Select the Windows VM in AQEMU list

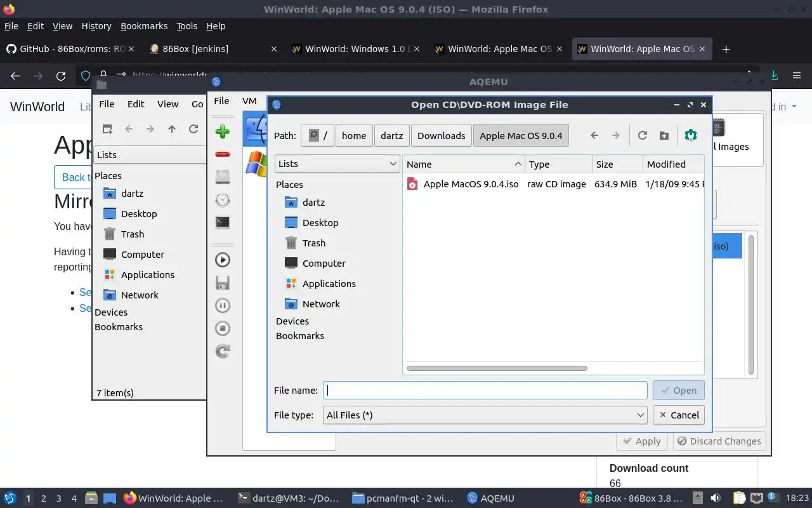[255, 163]
